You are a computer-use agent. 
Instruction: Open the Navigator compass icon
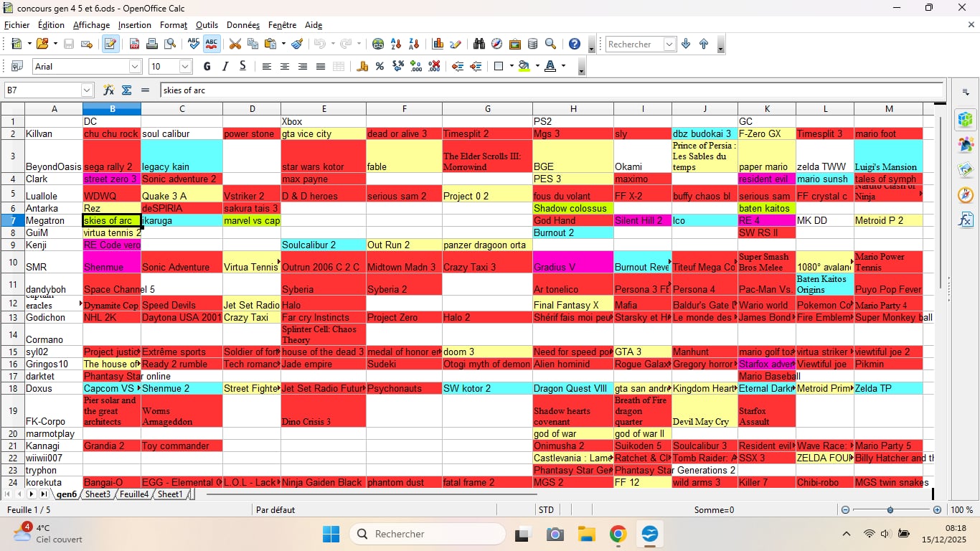pos(496,44)
